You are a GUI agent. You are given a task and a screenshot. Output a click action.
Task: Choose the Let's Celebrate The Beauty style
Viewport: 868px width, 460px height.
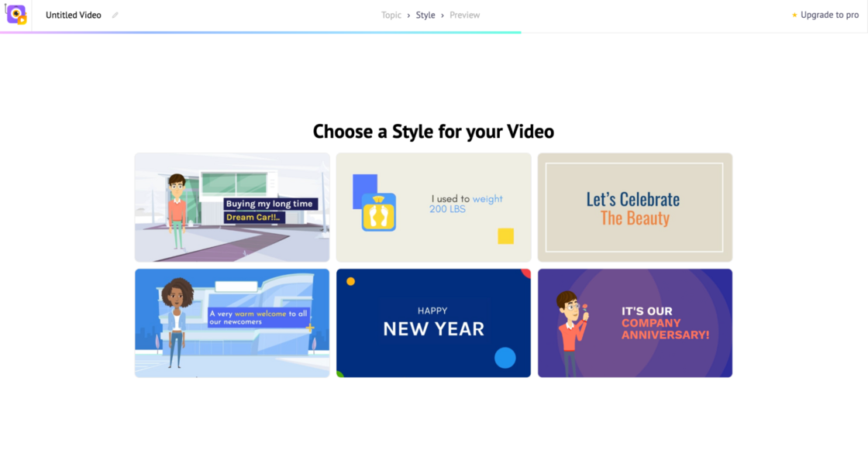[635, 207]
